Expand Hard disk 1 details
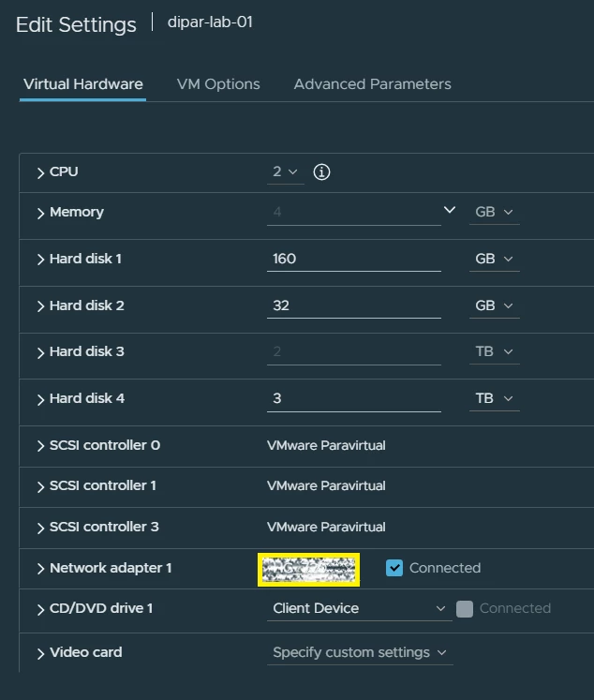The image size is (594, 700). tap(41, 260)
